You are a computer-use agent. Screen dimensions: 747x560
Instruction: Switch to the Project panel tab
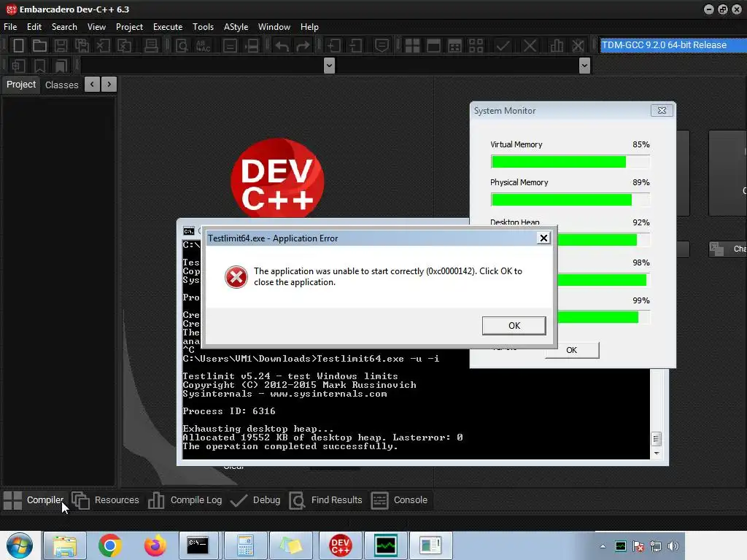coord(21,85)
